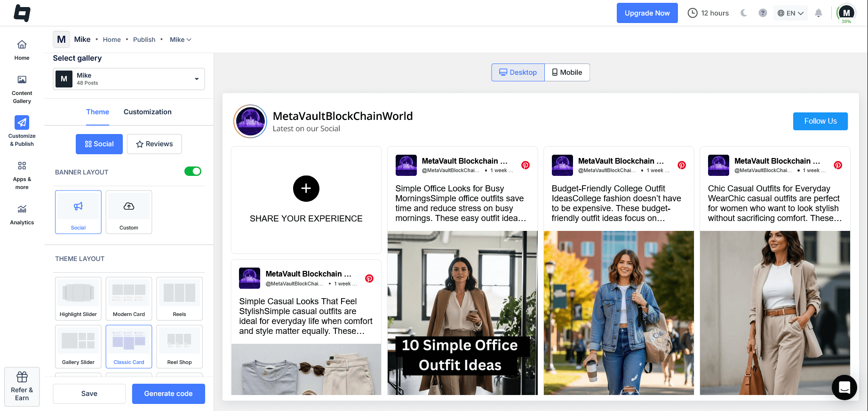Select the Social banner layout option
The width and height of the screenshot is (868, 411).
78,212
